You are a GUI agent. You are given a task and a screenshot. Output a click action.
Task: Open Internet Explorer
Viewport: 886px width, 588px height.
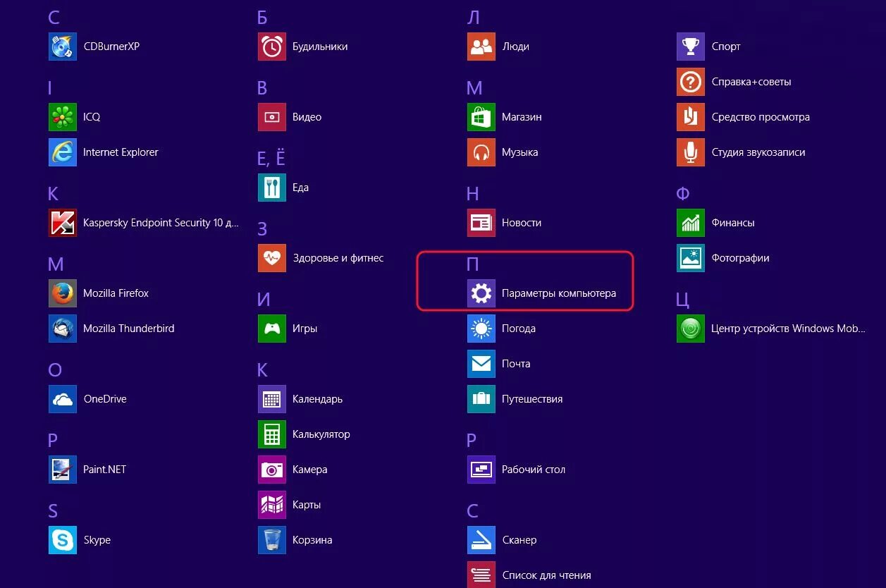(x=63, y=152)
